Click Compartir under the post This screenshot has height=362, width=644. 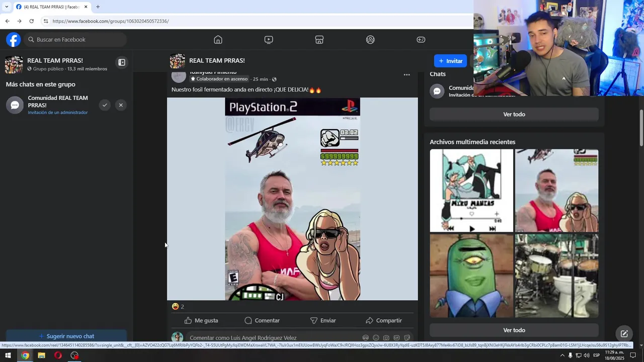pos(384,320)
